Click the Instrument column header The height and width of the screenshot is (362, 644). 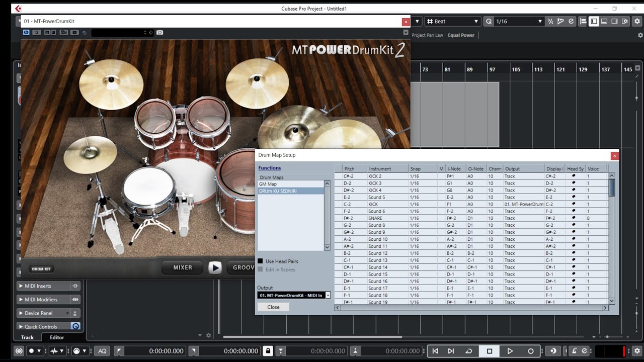click(x=387, y=169)
